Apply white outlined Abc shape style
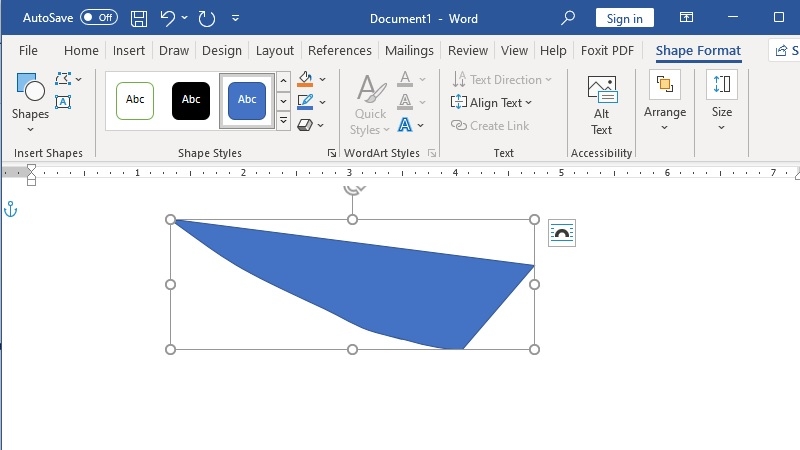Viewport: 800px width, 450px height. pyautogui.click(x=135, y=101)
